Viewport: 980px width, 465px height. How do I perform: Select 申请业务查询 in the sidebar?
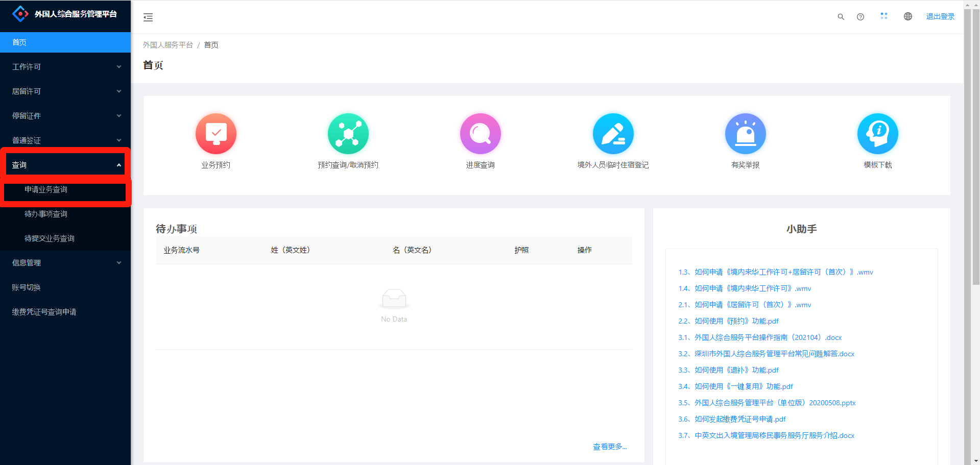[46, 189]
